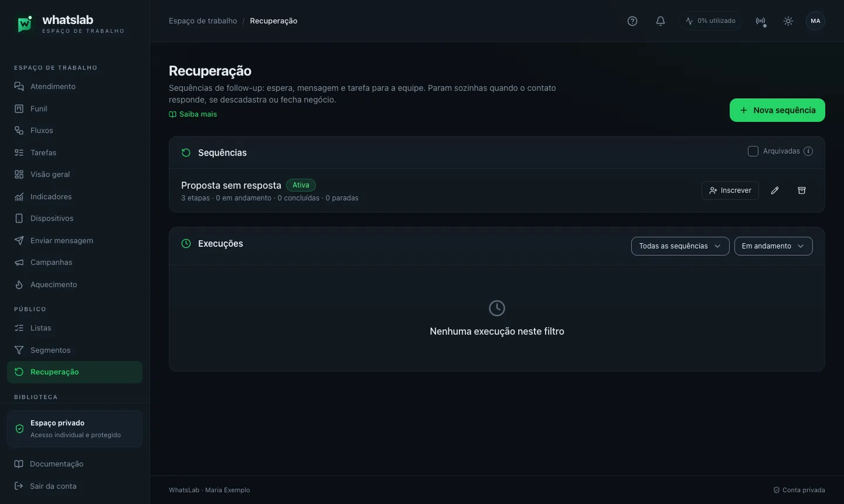This screenshot has width=844, height=504.
Task: Open the help question mark icon
Action: [632, 21]
